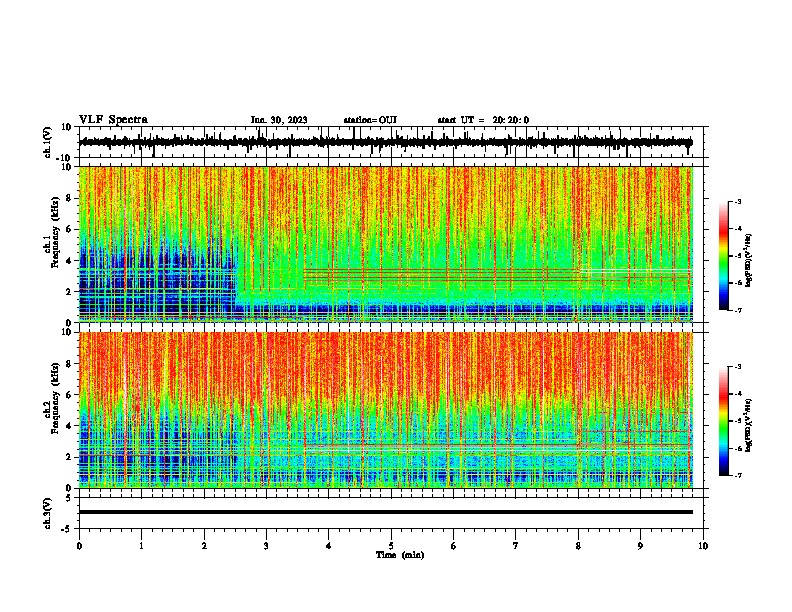Click the "start UT = 20:20:0" header text

tap(483, 120)
